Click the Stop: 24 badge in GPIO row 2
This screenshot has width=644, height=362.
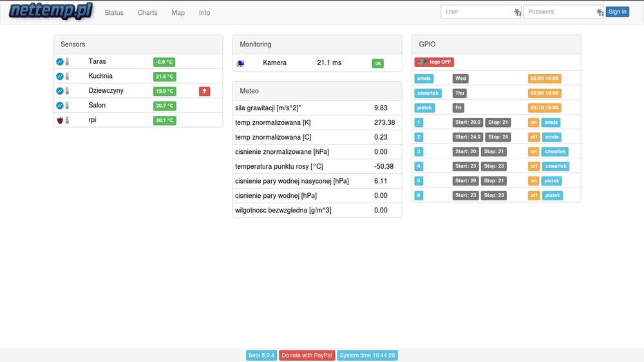pyautogui.click(x=498, y=137)
